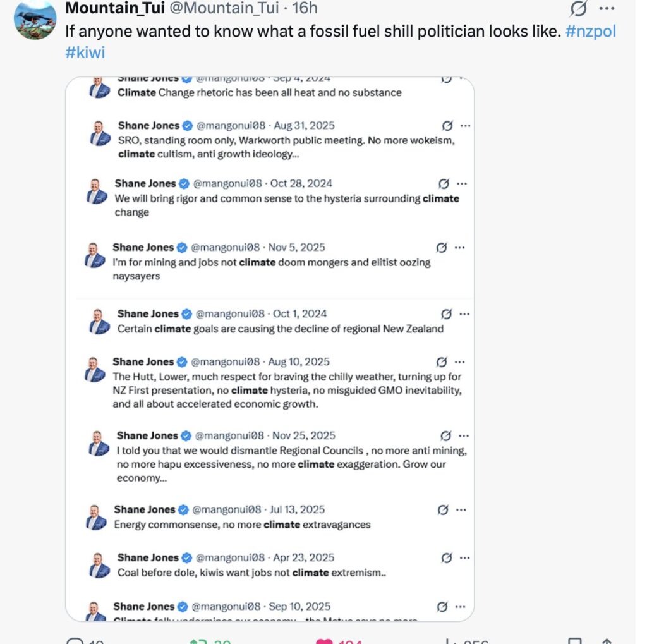
Task: Open the Mountain_Tui profile avatar
Action: (x=35, y=19)
